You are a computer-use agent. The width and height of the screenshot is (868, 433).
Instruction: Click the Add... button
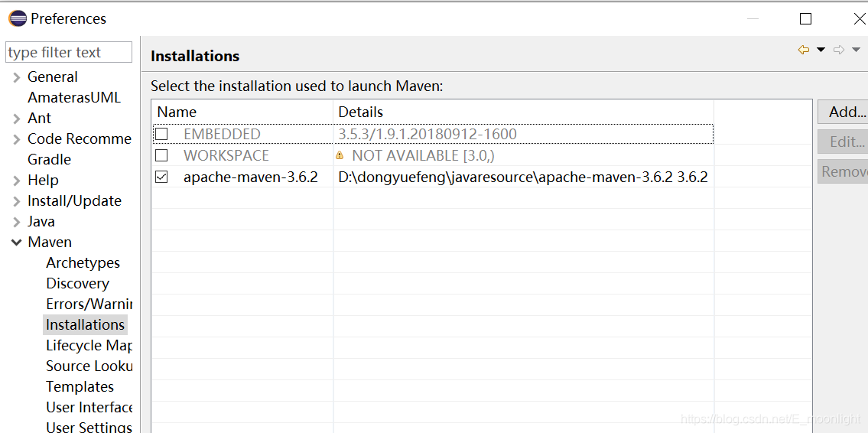pyautogui.click(x=843, y=112)
